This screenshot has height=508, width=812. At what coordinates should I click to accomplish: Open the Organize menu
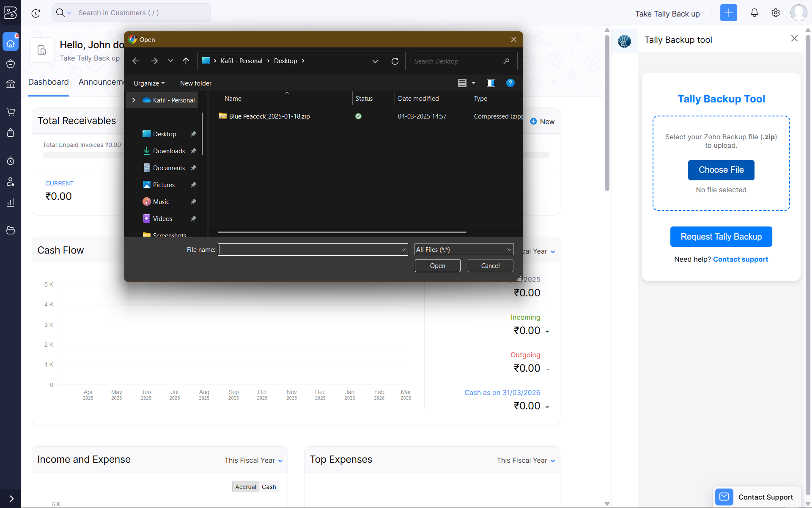(x=149, y=83)
